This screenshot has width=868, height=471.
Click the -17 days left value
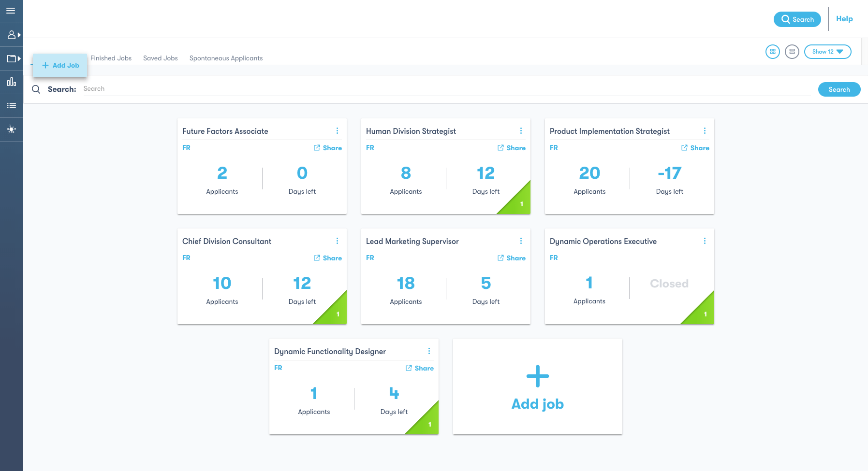click(x=670, y=173)
